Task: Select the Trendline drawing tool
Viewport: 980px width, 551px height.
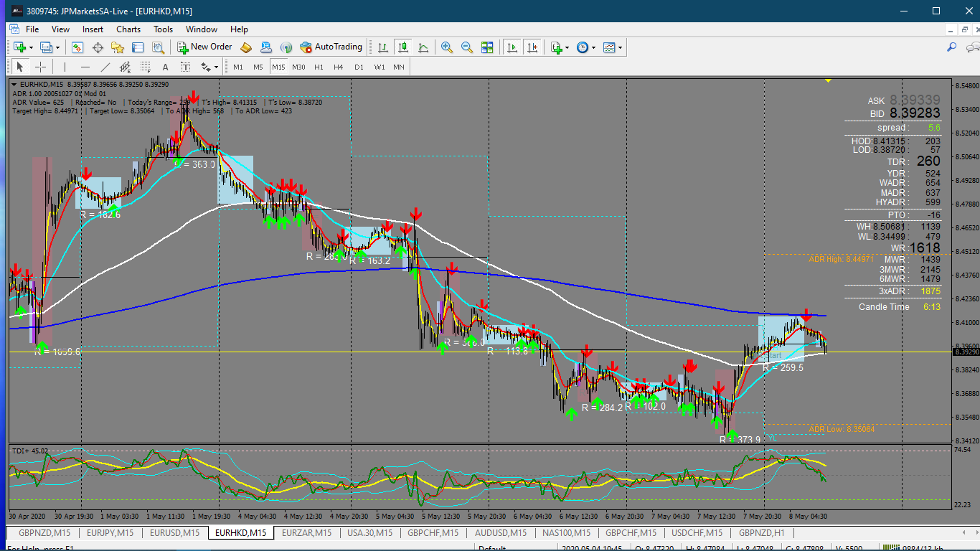Action: (105, 67)
